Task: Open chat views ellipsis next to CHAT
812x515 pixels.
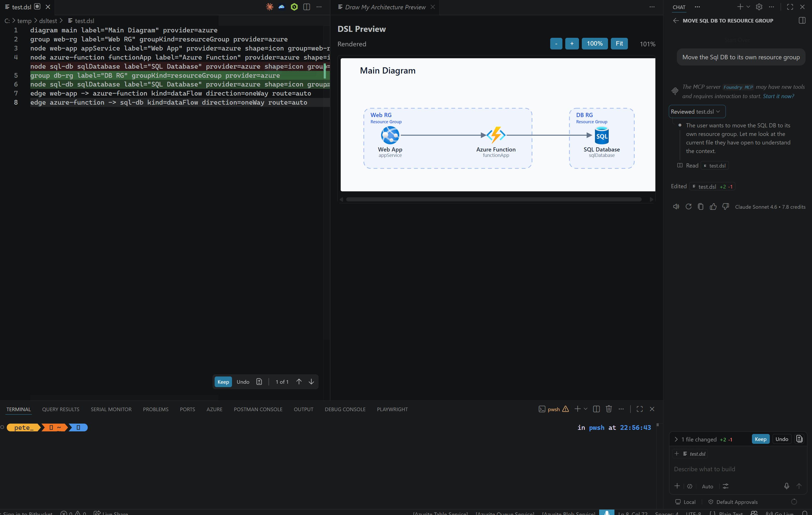Action: [697, 7]
